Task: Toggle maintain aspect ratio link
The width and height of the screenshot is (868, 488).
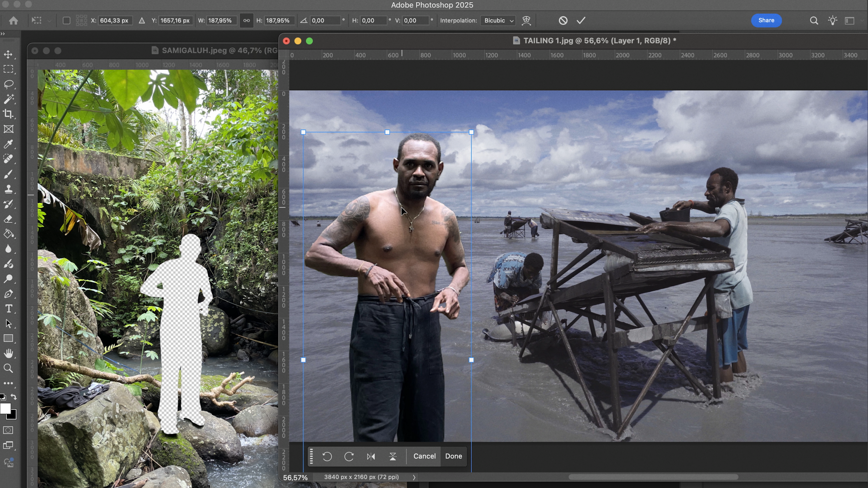Action: pyautogui.click(x=246, y=21)
